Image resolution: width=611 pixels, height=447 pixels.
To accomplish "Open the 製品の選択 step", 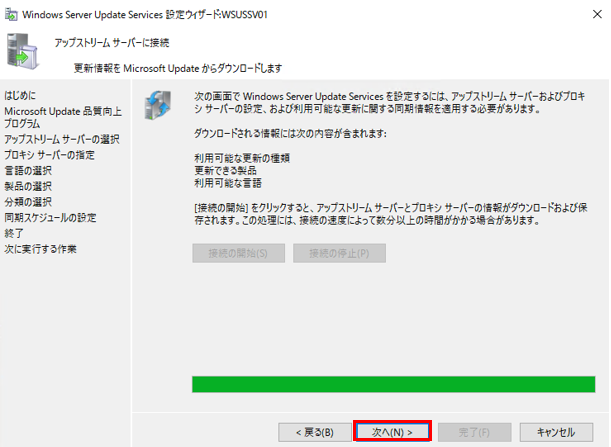I will 28,186.
